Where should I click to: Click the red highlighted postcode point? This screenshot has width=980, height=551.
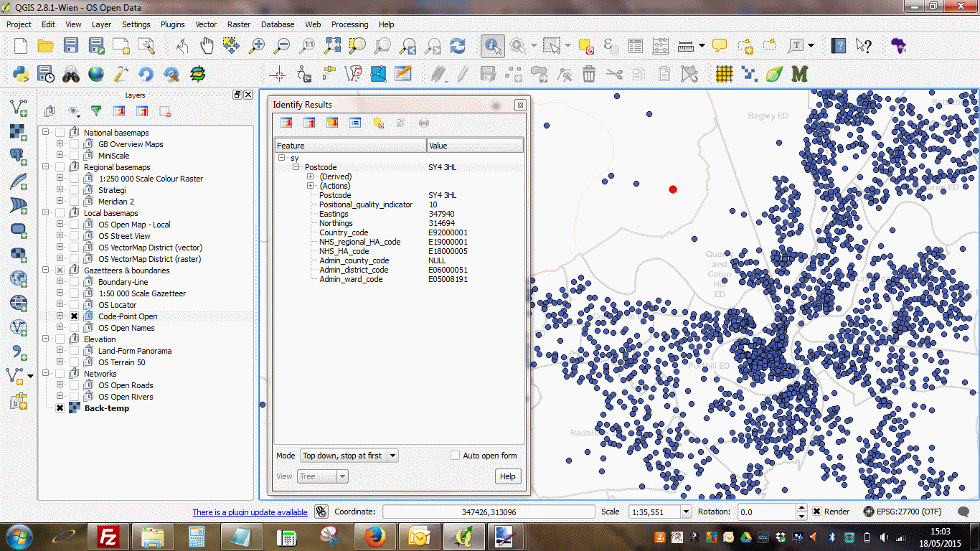(673, 189)
